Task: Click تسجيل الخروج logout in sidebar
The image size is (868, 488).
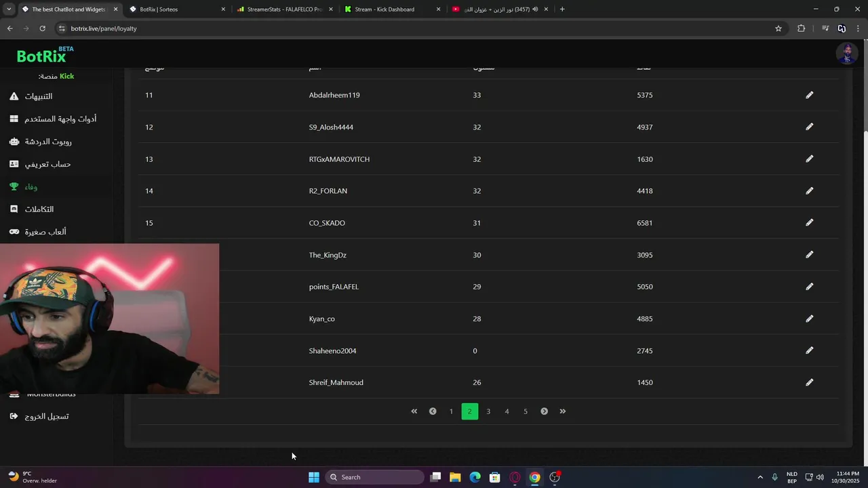Action: coord(39,416)
